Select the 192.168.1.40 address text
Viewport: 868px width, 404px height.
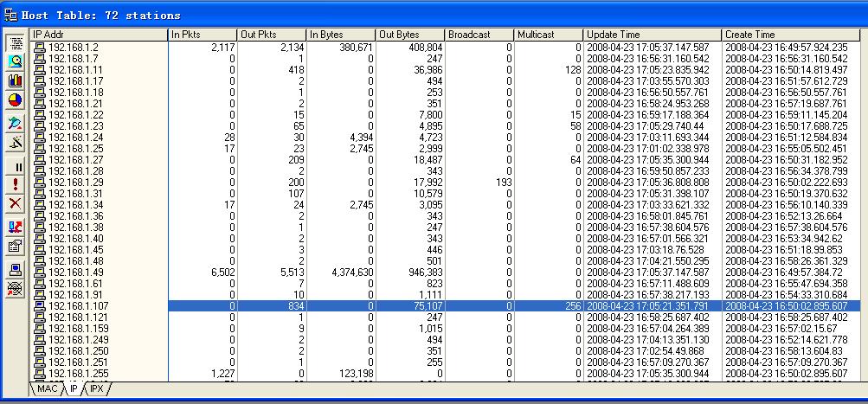pyautogui.click(x=76, y=239)
